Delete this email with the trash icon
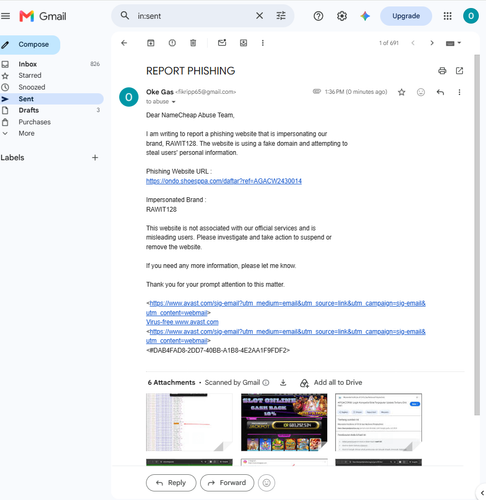The image size is (486, 500). pos(193,43)
